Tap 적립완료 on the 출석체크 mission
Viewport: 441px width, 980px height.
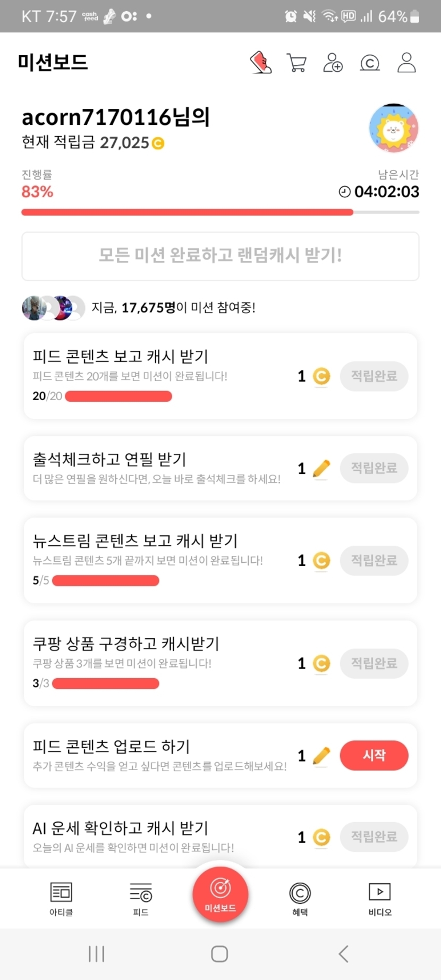point(374,468)
